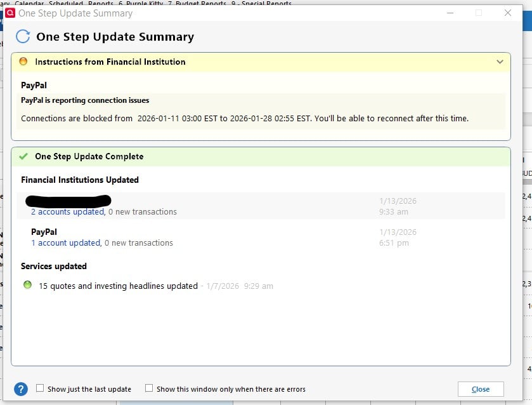This screenshot has width=532, height=405.
Task: Click 'Instructions from Financial Institution' header text
Action: pos(110,62)
